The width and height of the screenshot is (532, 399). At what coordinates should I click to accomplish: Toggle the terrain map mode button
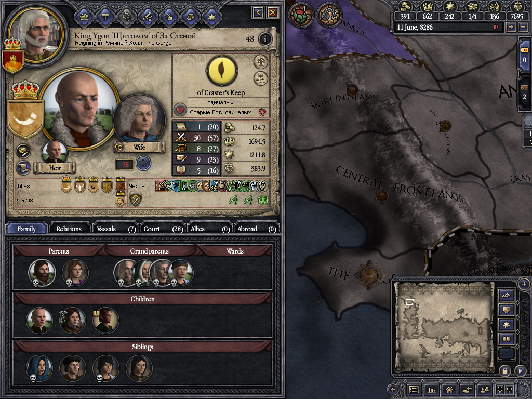pyautogui.click(x=507, y=295)
